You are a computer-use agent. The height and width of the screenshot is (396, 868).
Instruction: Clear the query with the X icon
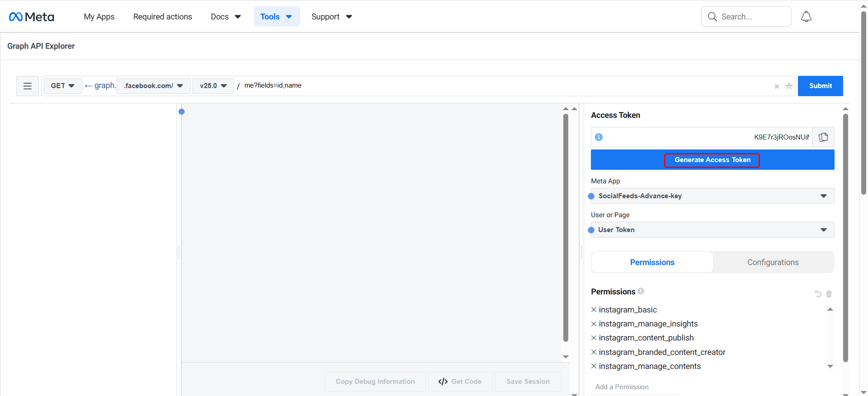click(x=777, y=86)
